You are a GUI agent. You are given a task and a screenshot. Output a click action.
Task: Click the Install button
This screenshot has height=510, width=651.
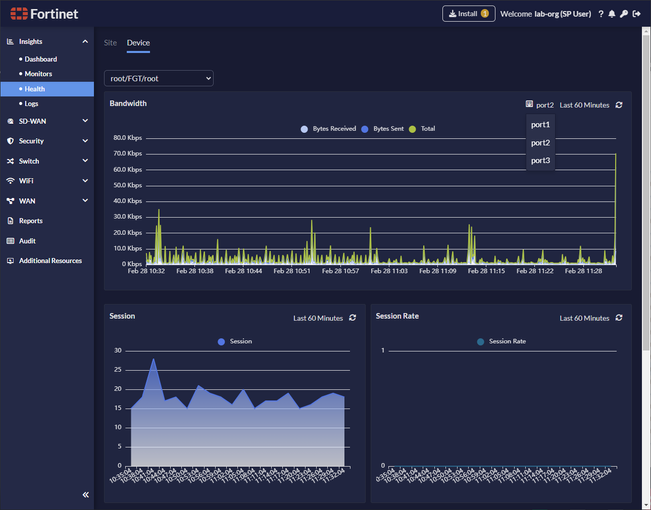click(x=469, y=14)
